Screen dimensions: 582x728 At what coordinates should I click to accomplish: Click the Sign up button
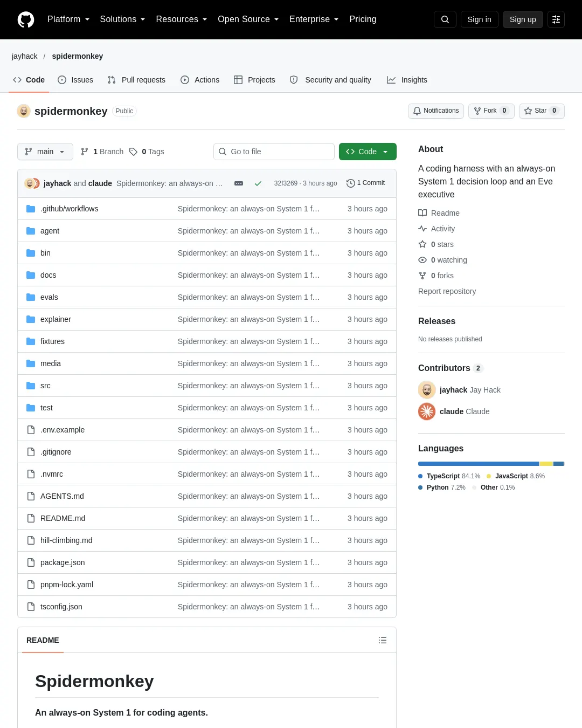(523, 19)
